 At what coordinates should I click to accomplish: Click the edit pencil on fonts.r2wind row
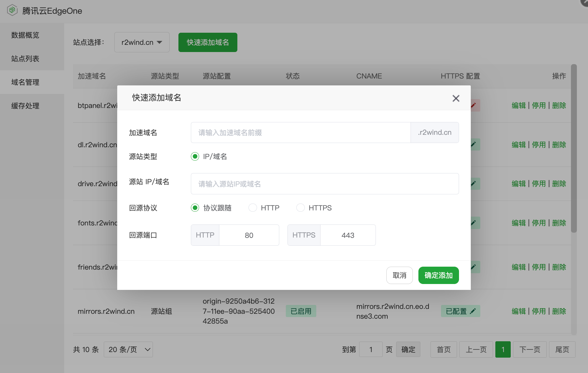point(472,223)
